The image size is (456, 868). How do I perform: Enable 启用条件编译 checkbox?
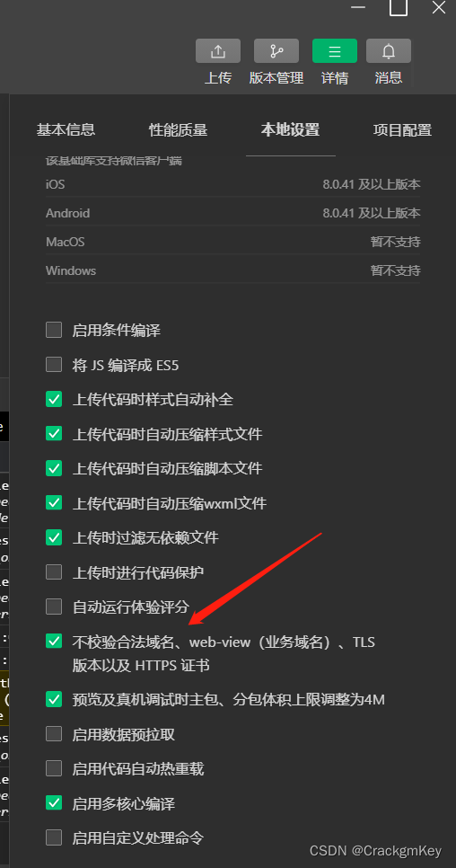54,331
